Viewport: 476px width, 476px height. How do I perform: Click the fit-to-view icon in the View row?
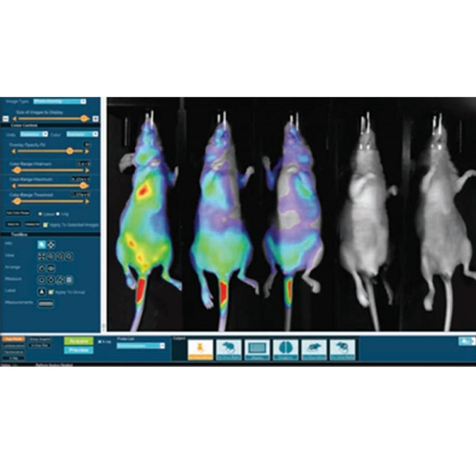coord(41,257)
